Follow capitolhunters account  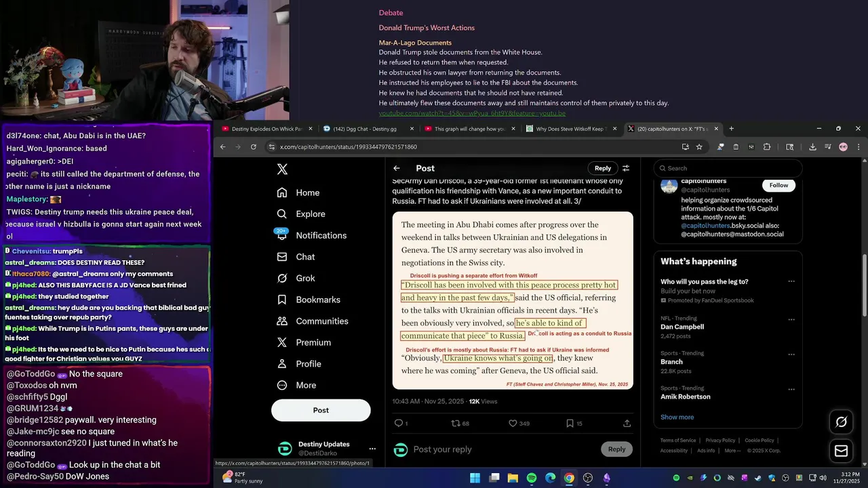point(778,185)
